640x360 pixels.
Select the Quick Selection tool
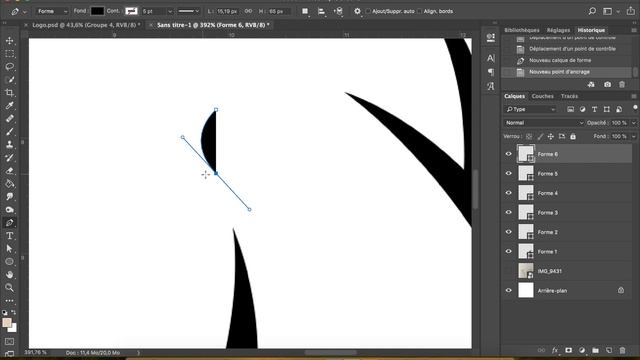click(9, 80)
